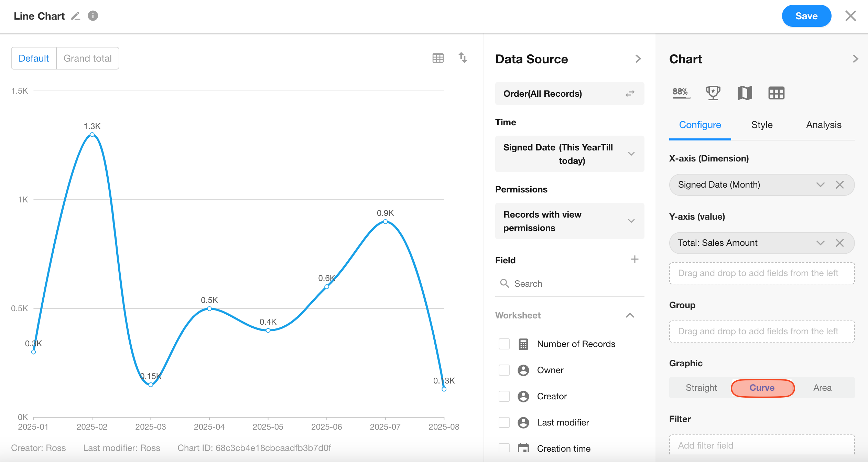
Task: Check the Number of Records checkbox
Action: pos(504,344)
